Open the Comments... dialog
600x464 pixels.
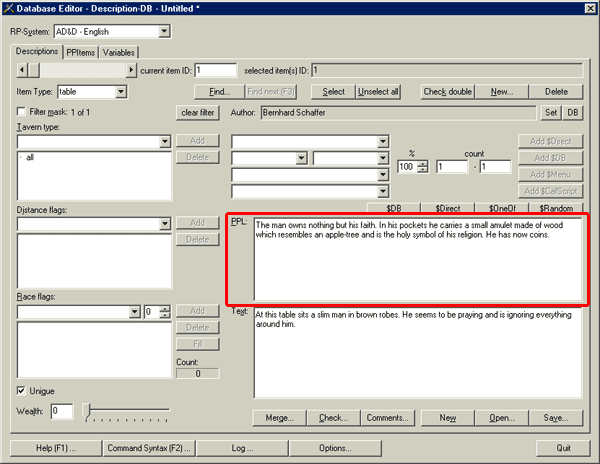click(390, 418)
